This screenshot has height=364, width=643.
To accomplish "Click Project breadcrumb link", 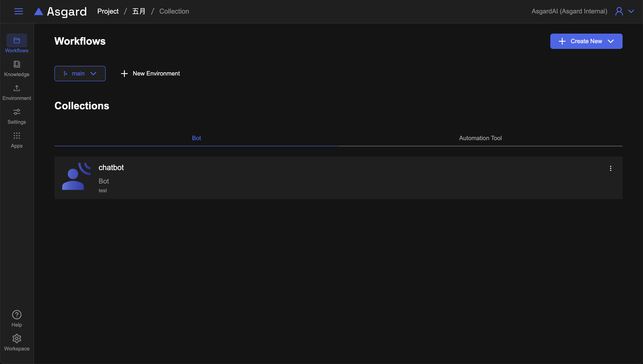I will (x=108, y=11).
